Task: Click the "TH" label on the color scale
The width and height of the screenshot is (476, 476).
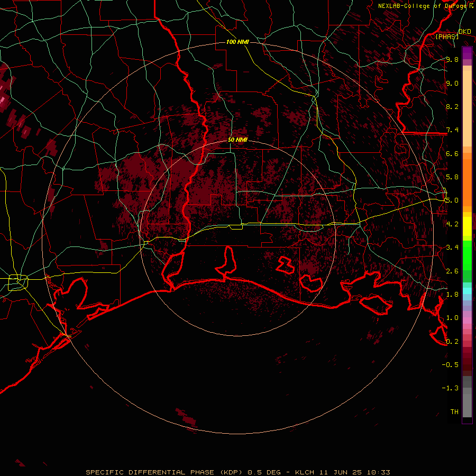Action: coord(454,411)
